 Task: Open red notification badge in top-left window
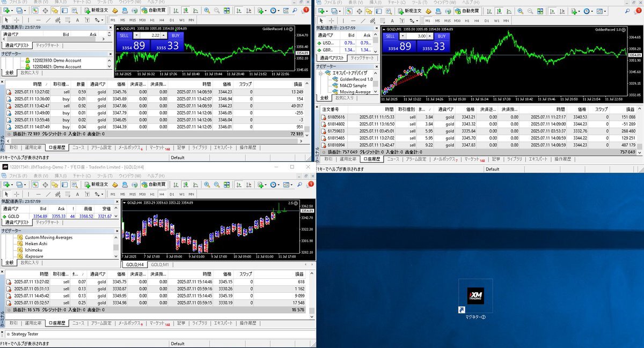[x=306, y=10]
